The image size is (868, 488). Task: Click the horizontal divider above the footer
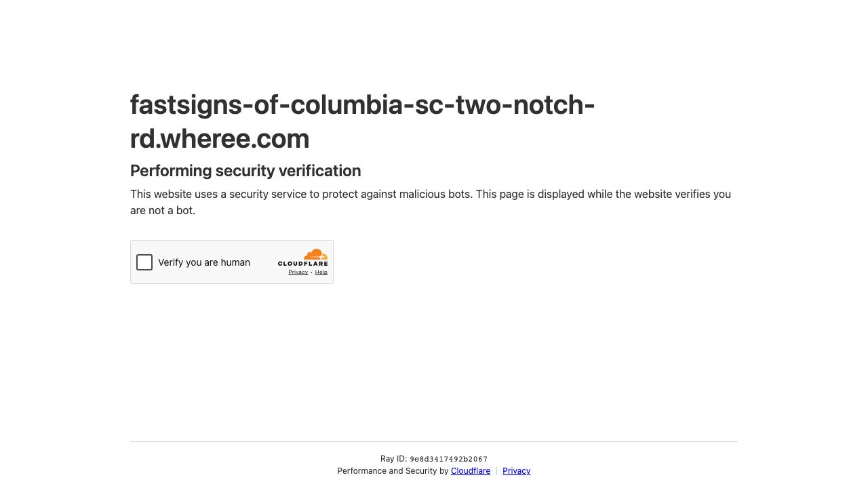click(434, 442)
